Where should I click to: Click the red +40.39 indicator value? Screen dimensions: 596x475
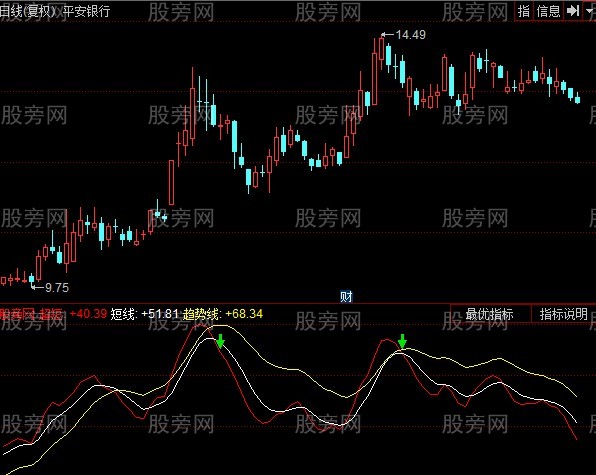89,314
